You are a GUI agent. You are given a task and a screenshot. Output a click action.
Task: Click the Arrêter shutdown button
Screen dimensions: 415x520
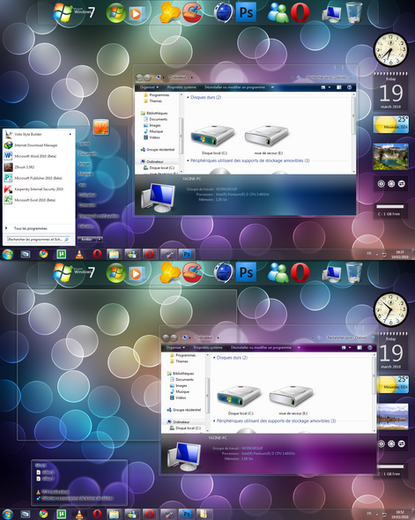coord(87,239)
